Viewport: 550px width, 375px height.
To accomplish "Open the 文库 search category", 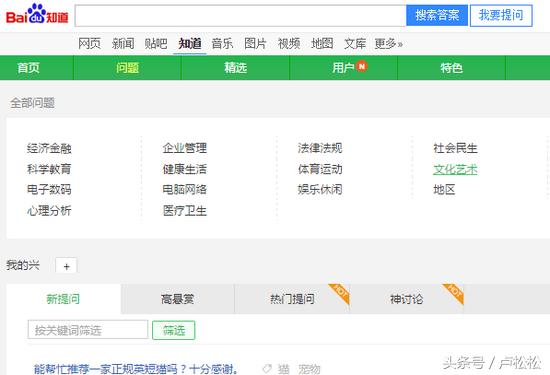I will tap(355, 43).
